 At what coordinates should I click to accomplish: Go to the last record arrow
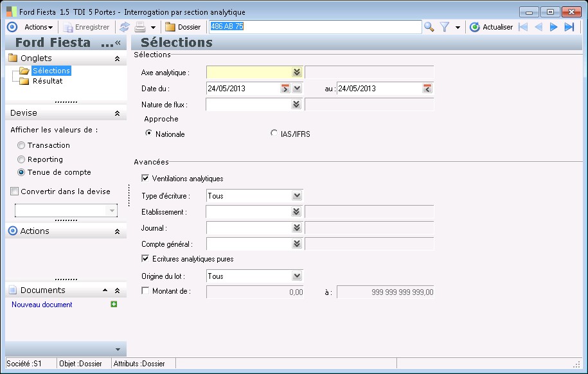pyautogui.click(x=569, y=27)
